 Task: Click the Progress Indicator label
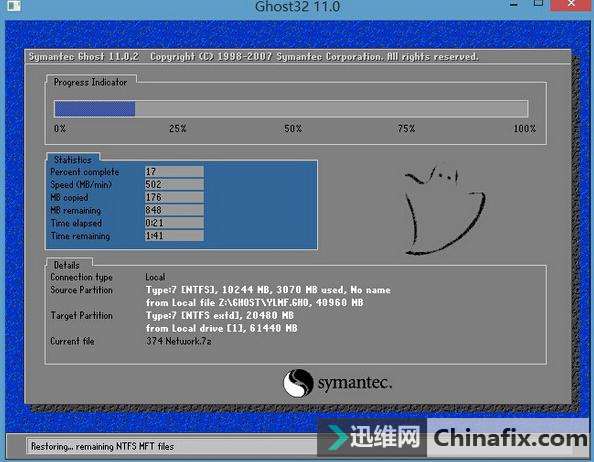click(90, 82)
